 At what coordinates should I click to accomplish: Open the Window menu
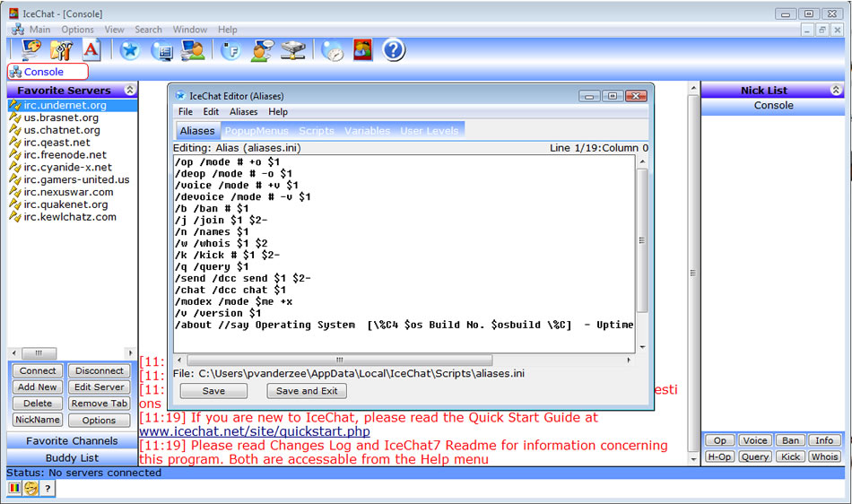tap(189, 30)
